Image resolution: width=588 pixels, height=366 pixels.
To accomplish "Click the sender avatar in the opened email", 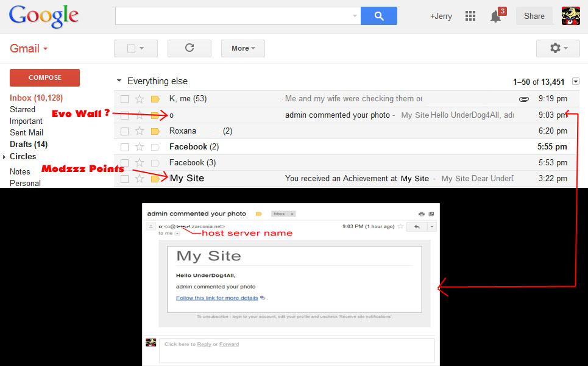I will pos(151,226).
